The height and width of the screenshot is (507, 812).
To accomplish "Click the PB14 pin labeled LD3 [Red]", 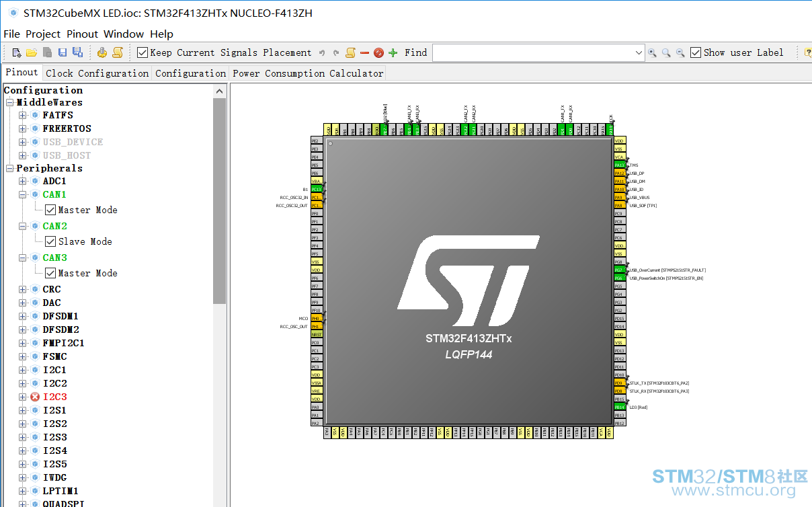I will click(x=620, y=407).
